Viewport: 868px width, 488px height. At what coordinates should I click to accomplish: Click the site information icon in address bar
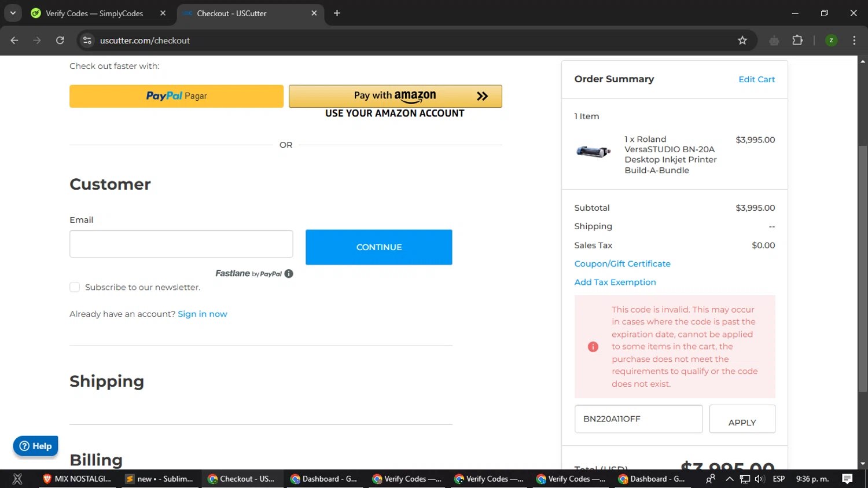pyautogui.click(x=87, y=41)
